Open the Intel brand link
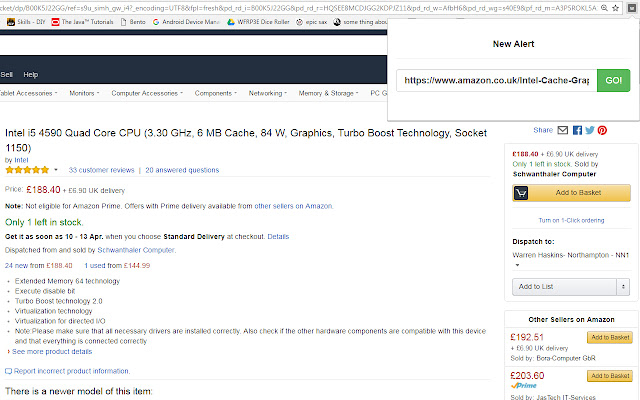This screenshot has width=640, height=400. pos(21,160)
